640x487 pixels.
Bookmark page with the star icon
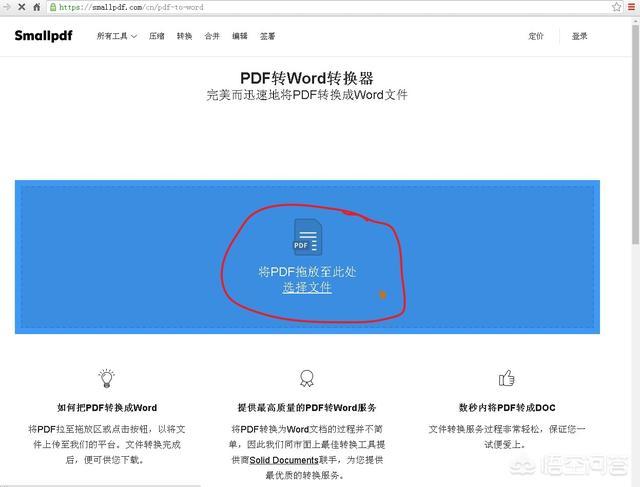coord(617,7)
